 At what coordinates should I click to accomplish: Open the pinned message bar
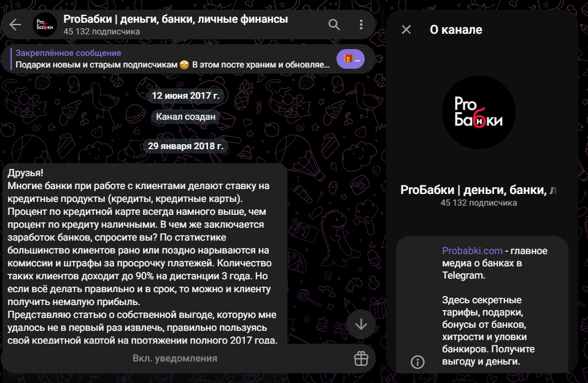188,59
